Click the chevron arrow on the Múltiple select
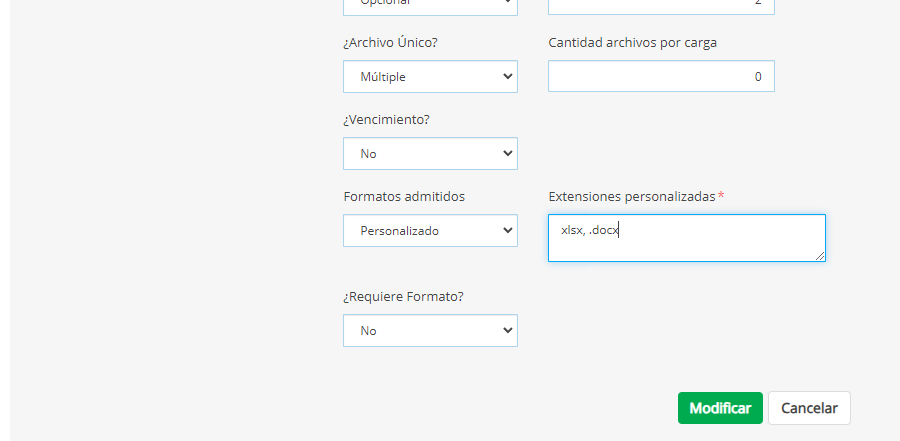Viewport: 900px width, 441px height. [508, 77]
